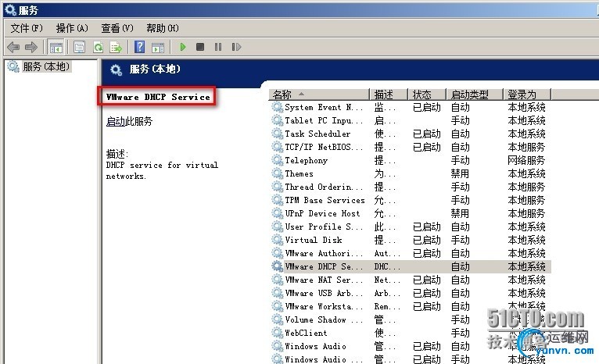Restart the service with restart button
Image resolution: width=599 pixels, height=364 pixels.
click(236, 47)
